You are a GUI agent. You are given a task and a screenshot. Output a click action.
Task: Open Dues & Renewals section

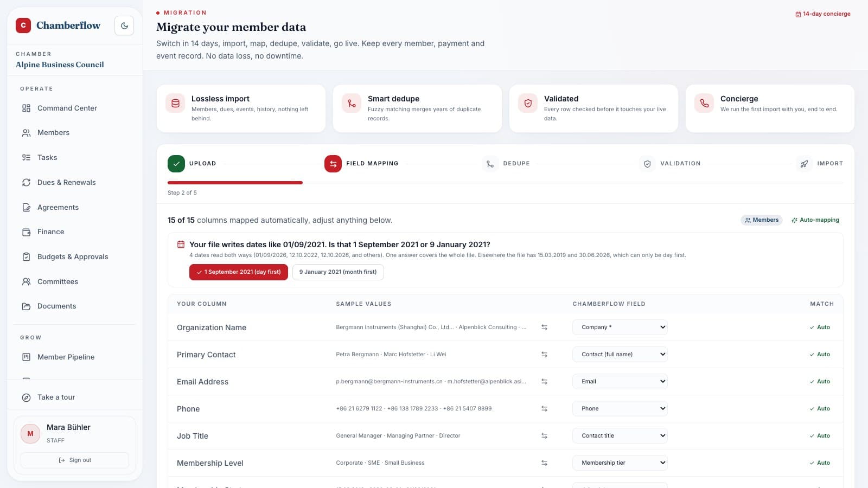click(x=66, y=182)
